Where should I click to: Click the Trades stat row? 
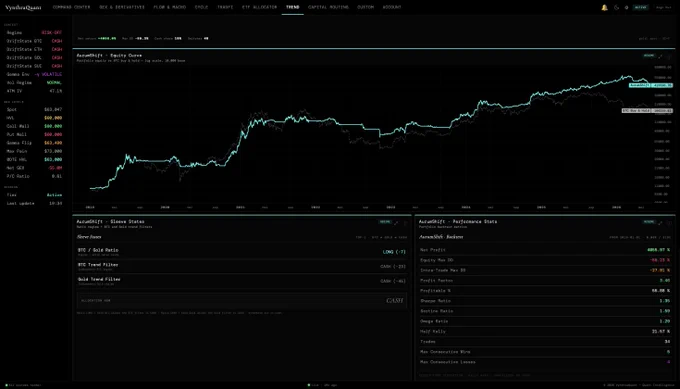(x=545, y=342)
